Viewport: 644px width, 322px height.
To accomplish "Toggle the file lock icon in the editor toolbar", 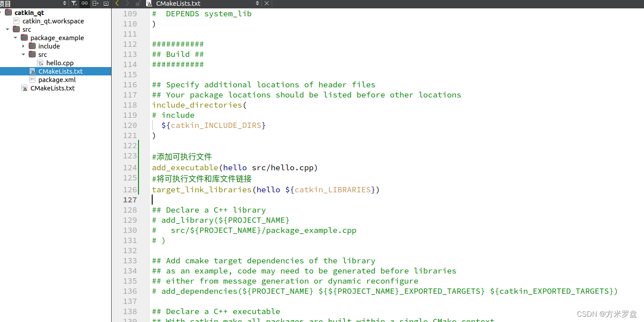I will pos(138,4).
